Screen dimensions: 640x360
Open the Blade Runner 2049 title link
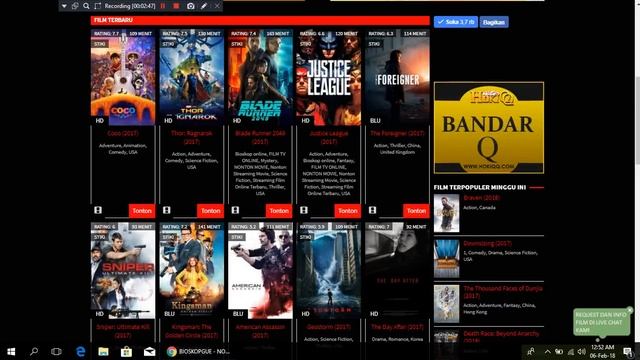click(260, 138)
